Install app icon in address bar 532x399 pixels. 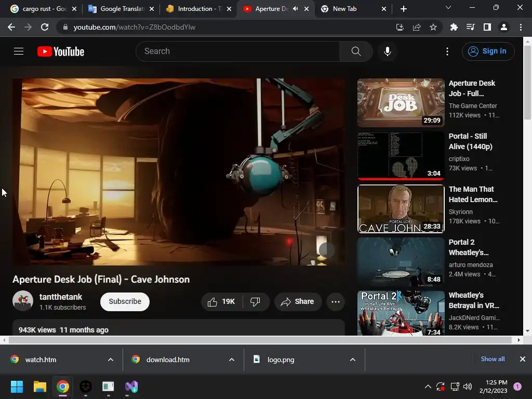[x=400, y=27]
